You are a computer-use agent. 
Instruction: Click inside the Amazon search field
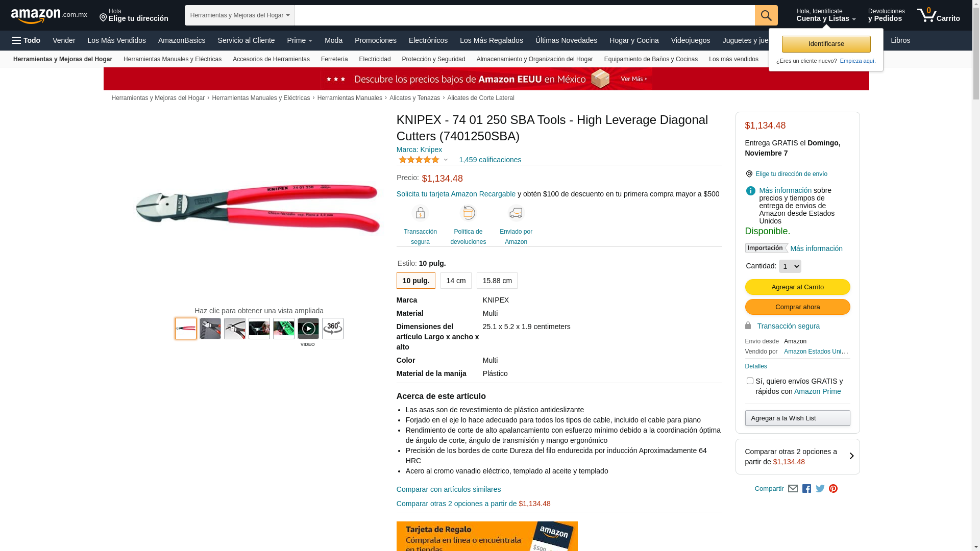525,15
